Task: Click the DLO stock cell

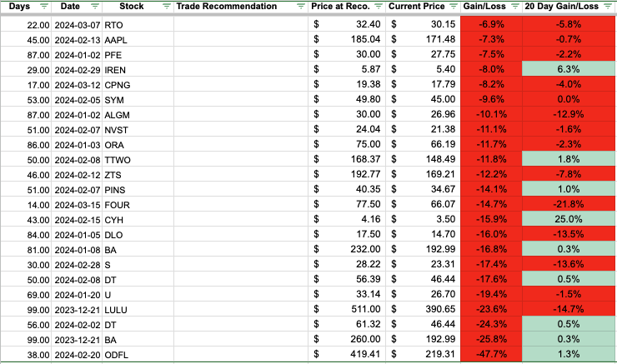Action: point(138,235)
